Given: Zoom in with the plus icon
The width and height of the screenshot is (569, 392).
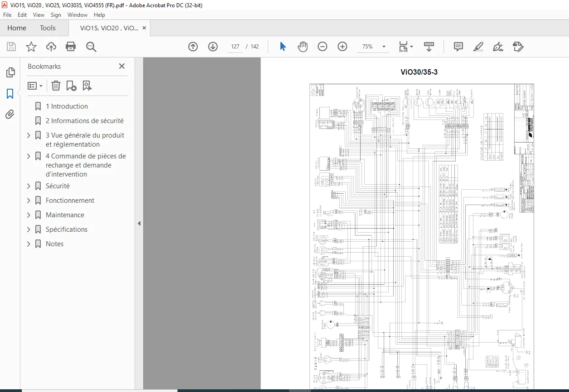Looking at the screenshot, I should 342,47.
